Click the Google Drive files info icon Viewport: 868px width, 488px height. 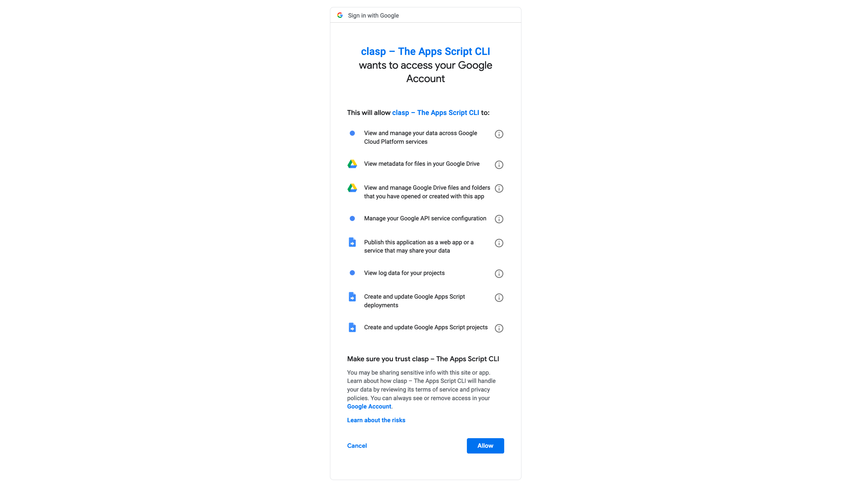[499, 188]
